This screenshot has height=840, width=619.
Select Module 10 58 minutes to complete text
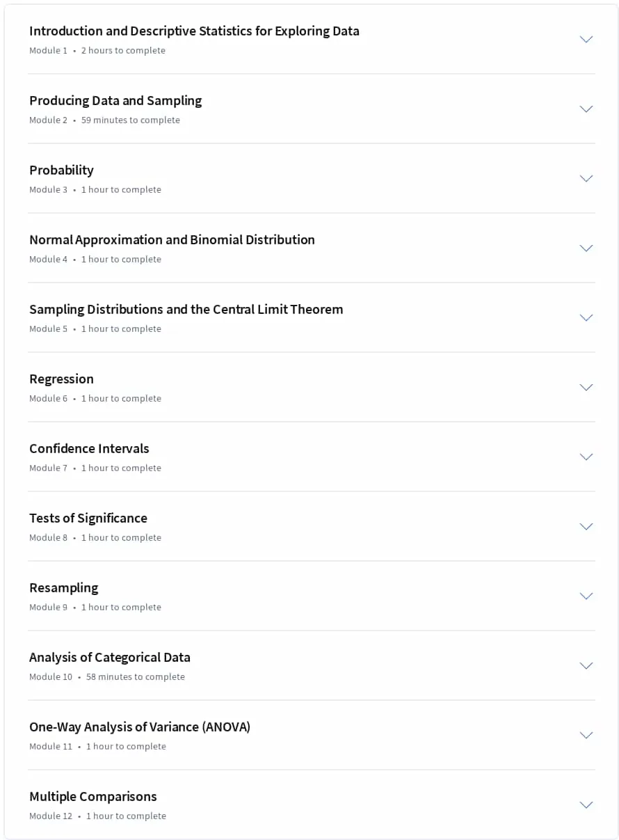[x=107, y=676]
